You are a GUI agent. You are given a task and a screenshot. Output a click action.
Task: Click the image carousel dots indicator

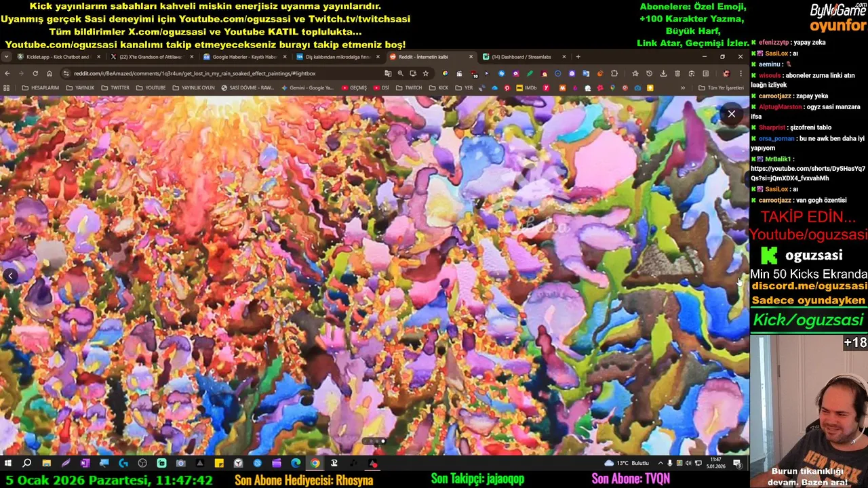point(374,441)
